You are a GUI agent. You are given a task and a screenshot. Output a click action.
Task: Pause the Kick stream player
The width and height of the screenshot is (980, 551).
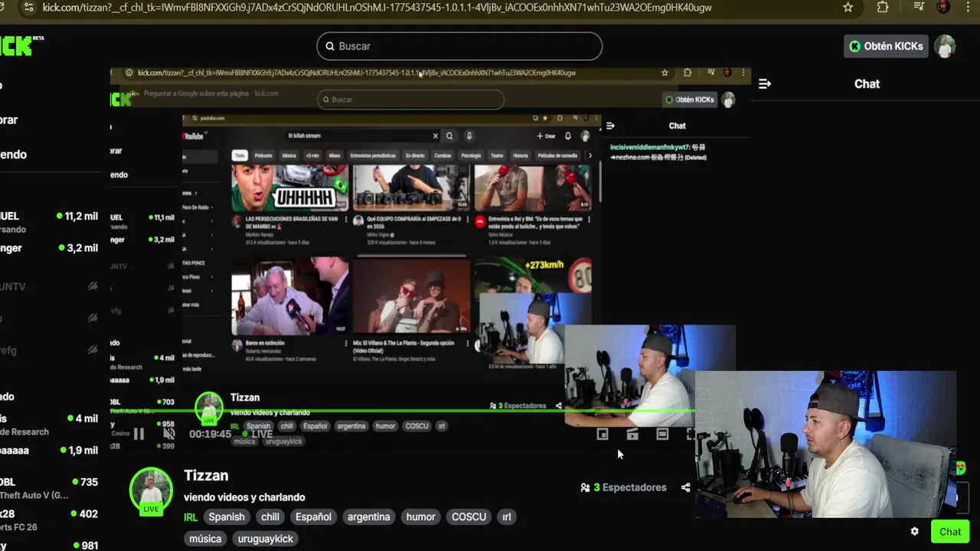click(139, 434)
